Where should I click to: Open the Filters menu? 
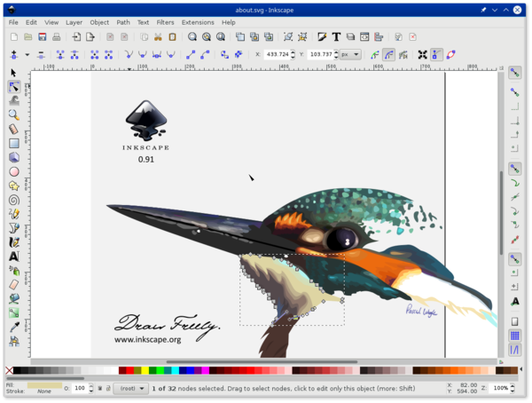pos(165,22)
